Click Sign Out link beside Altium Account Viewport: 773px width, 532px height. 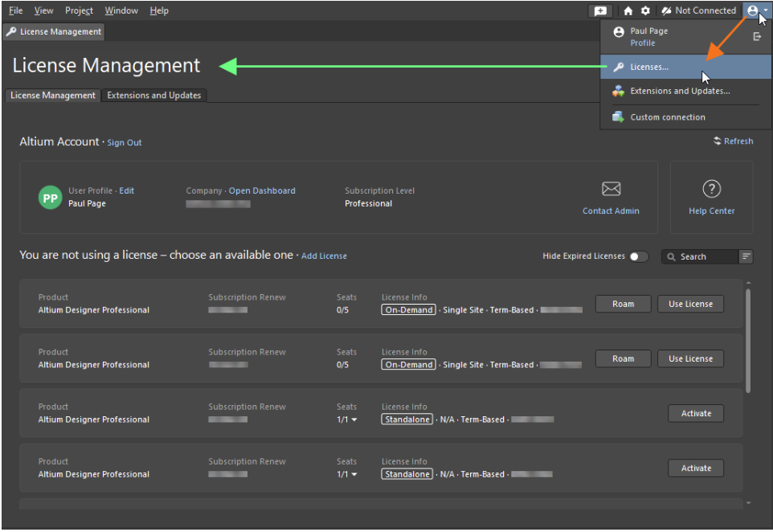point(125,142)
